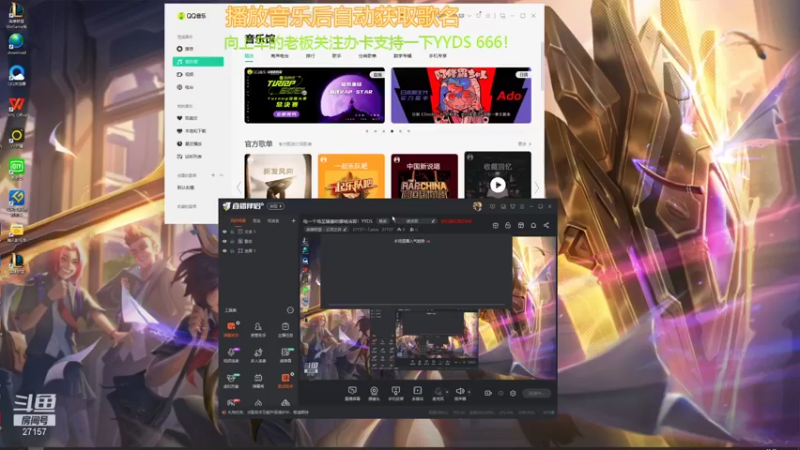Open 默认收藏 playlist in QQ音乐
The image size is (800, 450).
tap(186, 188)
